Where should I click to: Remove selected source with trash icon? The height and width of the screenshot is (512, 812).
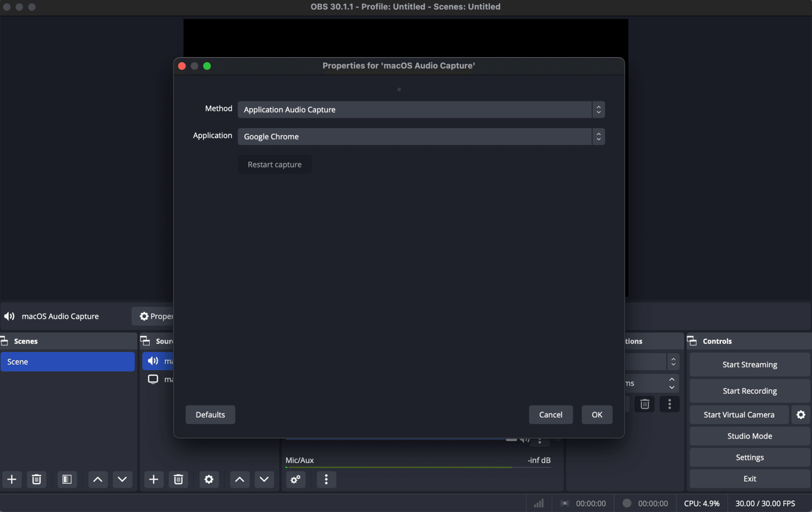click(178, 479)
